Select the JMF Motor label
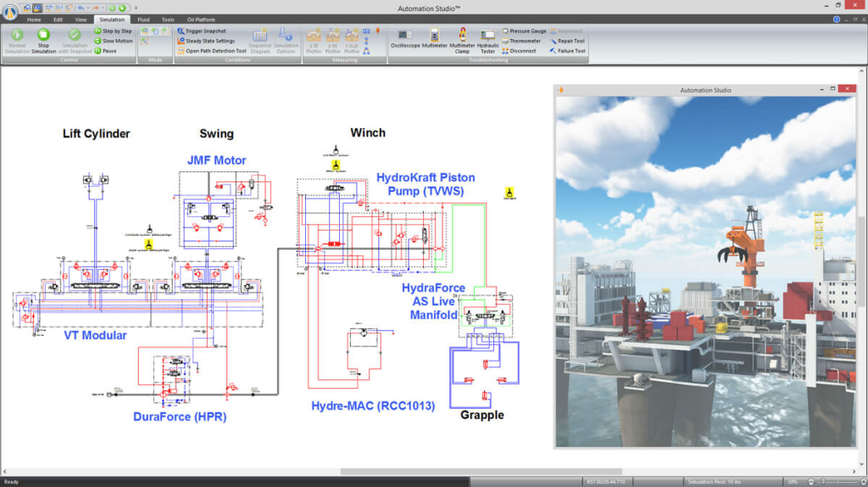868x487 pixels. (x=216, y=160)
